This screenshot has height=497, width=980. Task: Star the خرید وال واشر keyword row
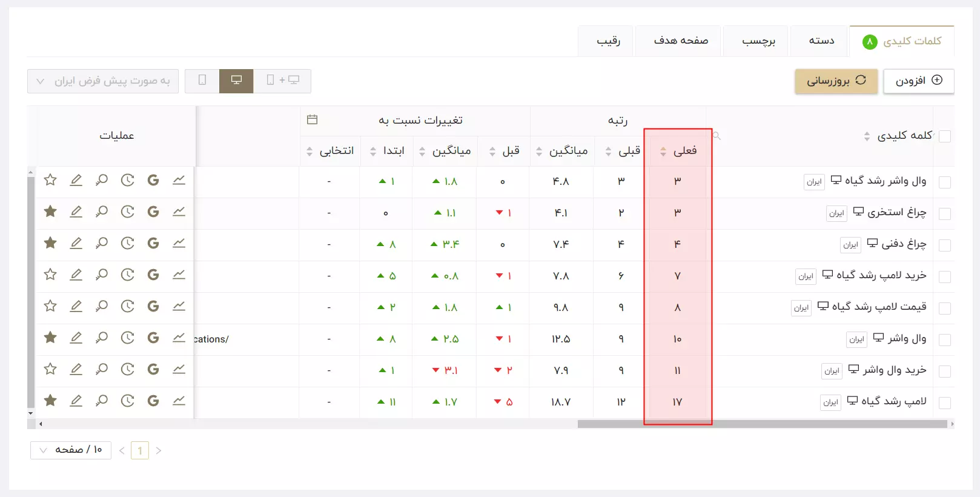point(50,369)
